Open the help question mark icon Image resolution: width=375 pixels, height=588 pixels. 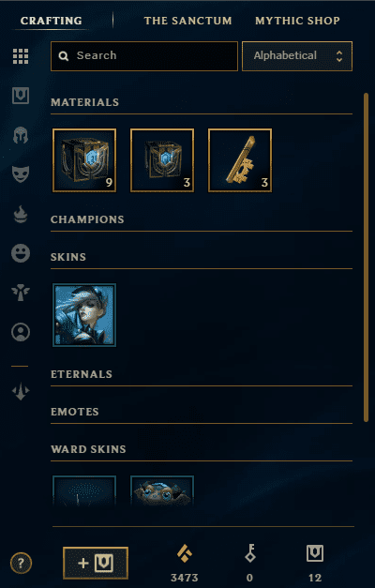[x=21, y=563]
